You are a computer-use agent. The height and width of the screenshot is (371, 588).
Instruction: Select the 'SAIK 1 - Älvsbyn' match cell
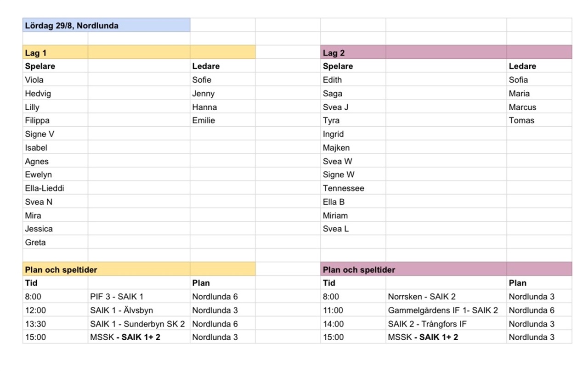click(139, 310)
